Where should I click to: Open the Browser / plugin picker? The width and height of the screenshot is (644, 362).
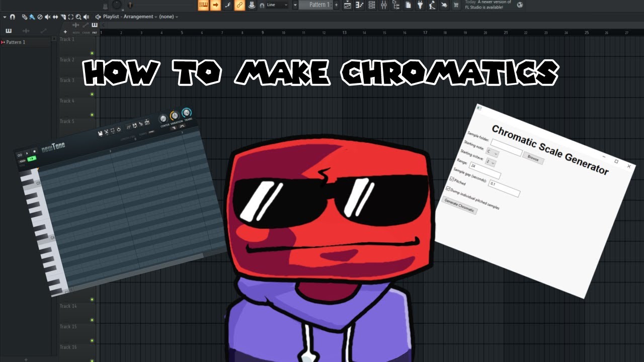tap(396, 5)
